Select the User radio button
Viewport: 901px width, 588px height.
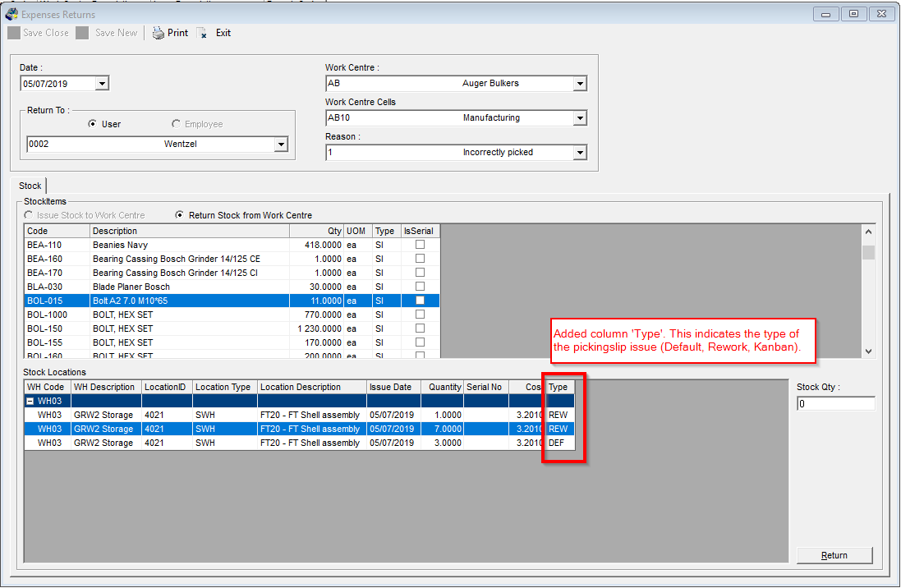point(93,124)
